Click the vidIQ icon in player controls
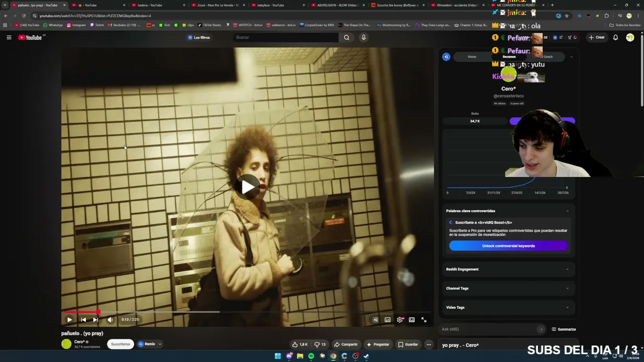The height and width of the screenshot is (362, 644). coord(375,320)
